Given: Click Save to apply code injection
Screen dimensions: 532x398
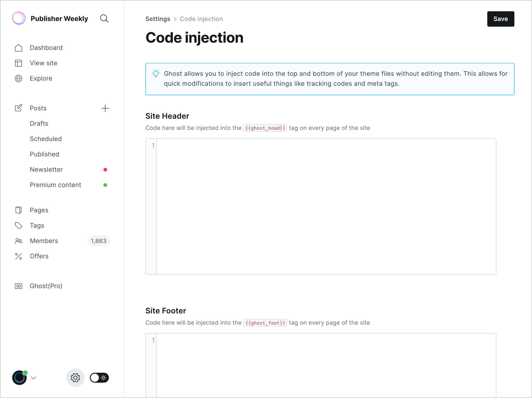Looking at the screenshot, I should 501,19.
